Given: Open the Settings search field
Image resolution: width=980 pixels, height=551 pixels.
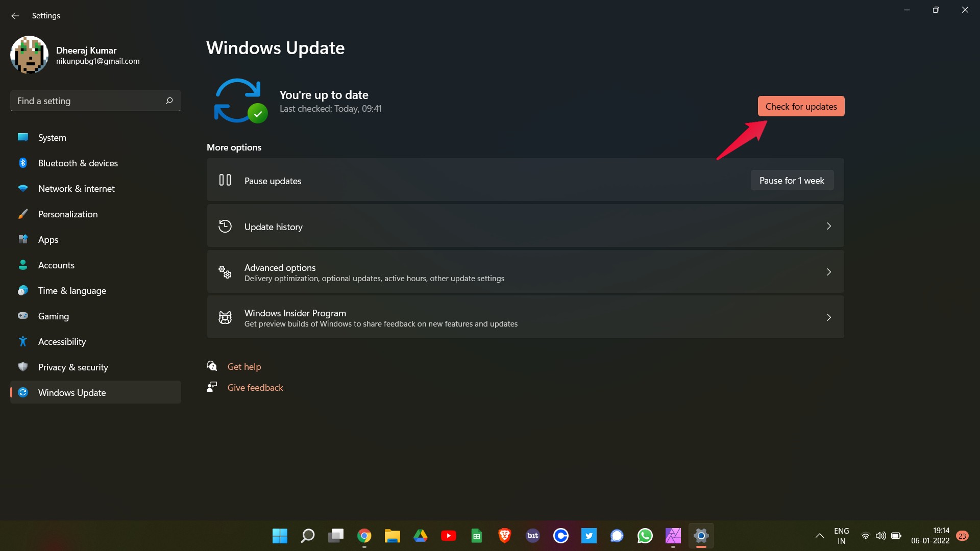Looking at the screenshot, I should 95,100.
